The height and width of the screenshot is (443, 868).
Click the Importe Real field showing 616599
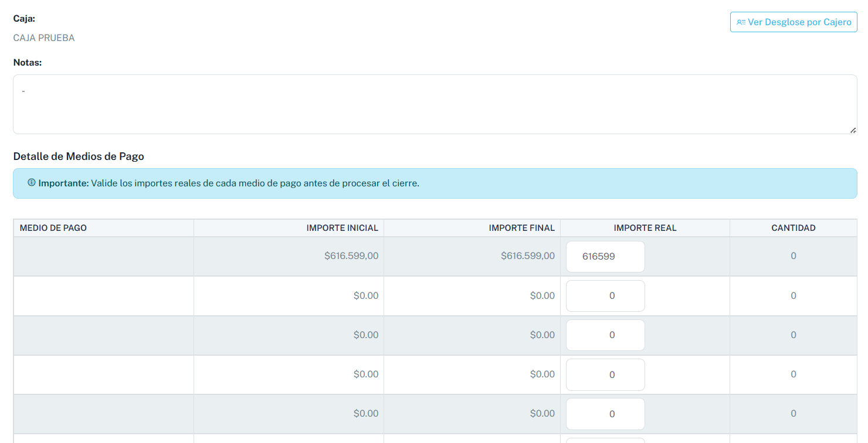click(x=605, y=257)
